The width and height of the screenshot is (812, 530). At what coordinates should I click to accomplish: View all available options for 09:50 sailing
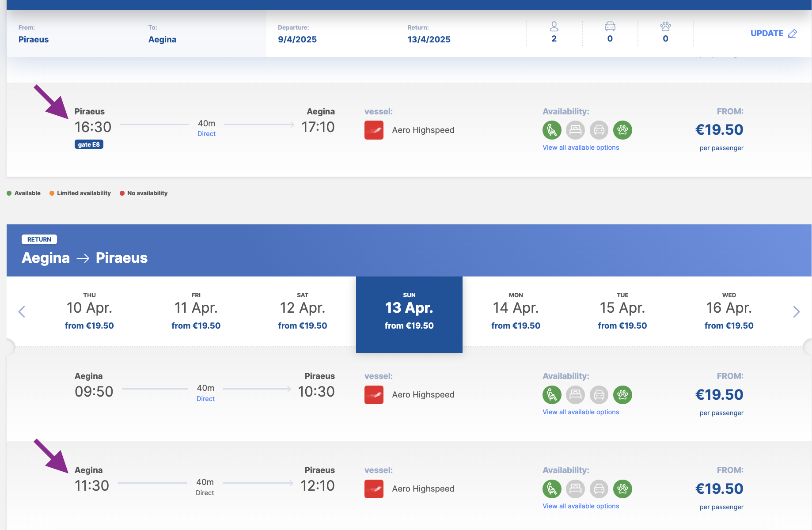tap(581, 412)
